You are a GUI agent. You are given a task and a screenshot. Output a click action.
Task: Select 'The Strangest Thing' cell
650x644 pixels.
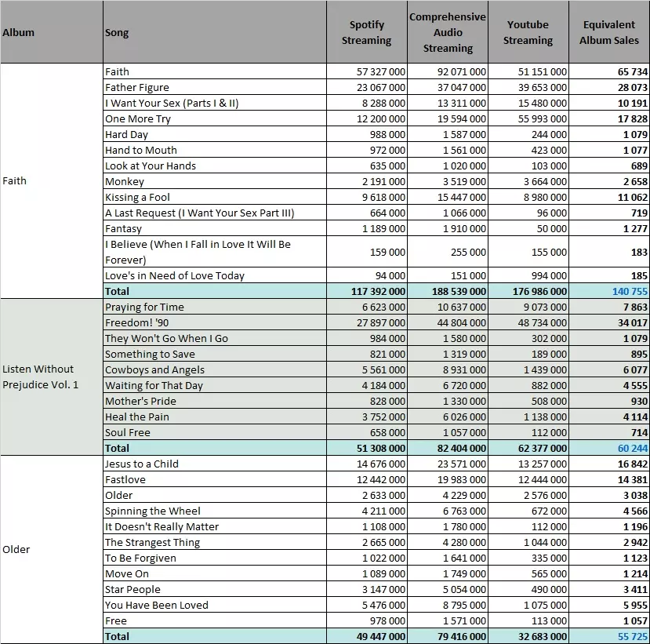pos(215,542)
